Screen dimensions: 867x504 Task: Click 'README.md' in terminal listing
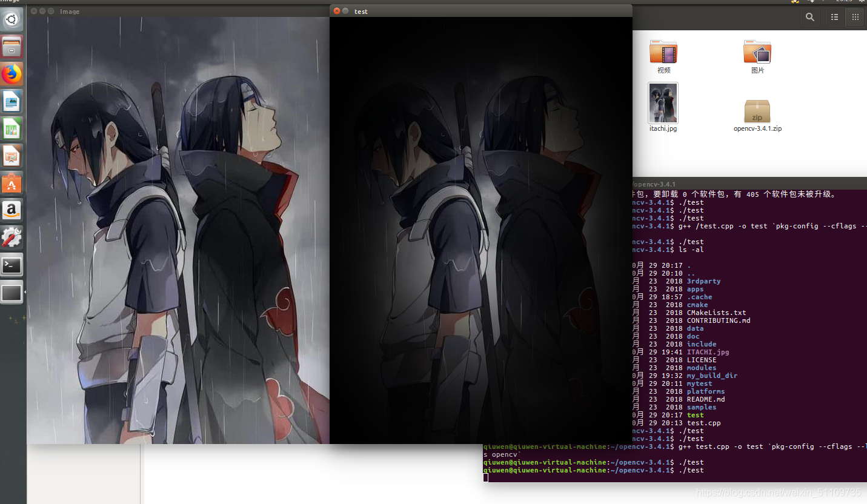click(x=706, y=399)
